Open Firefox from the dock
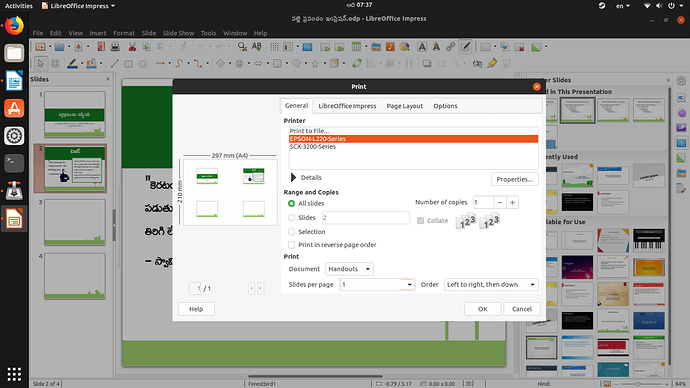690x388 pixels. pyautogui.click(x=14, y=26)
